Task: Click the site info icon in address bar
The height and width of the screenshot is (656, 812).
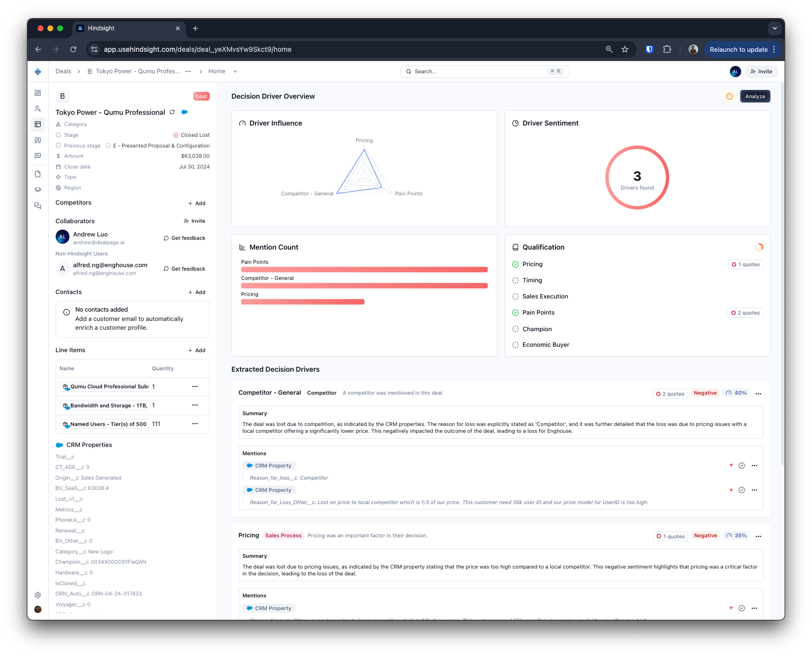Action: click(x=94, y=49)
